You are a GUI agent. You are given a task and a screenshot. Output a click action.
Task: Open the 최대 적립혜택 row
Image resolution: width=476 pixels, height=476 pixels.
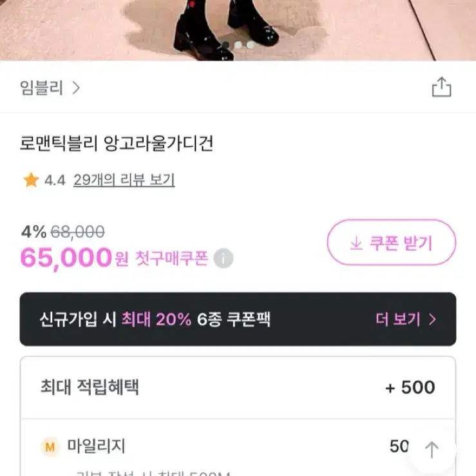click(x=238, y=387)
